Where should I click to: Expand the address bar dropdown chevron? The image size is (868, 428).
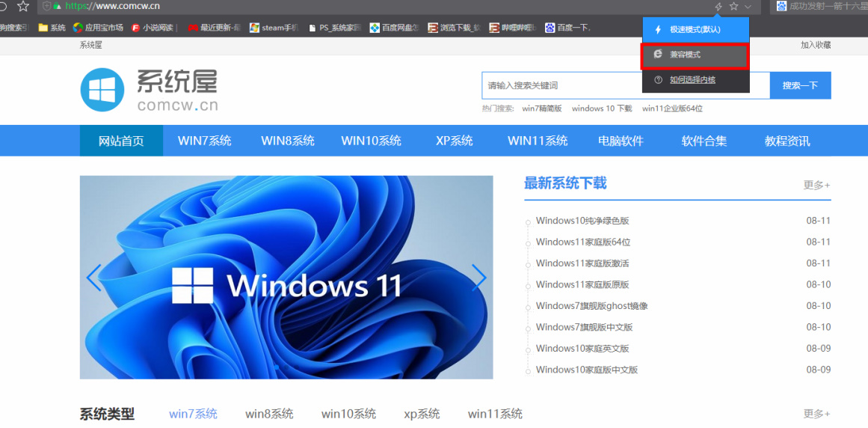tap(748, 7)
